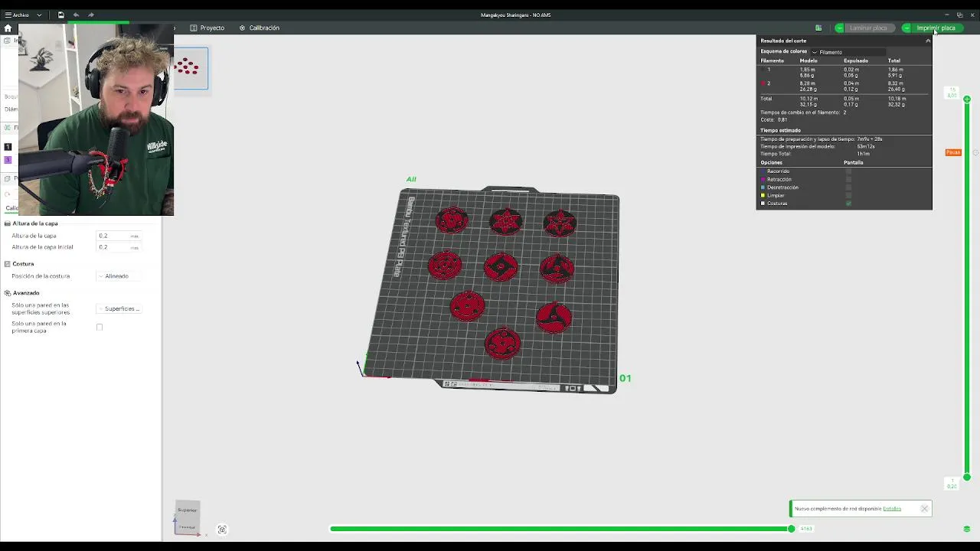This screenshot has width=980, height=551.
Task: Toggle Desretracción display checkbox
Action: pyautogui.click(x=848, y=187)
